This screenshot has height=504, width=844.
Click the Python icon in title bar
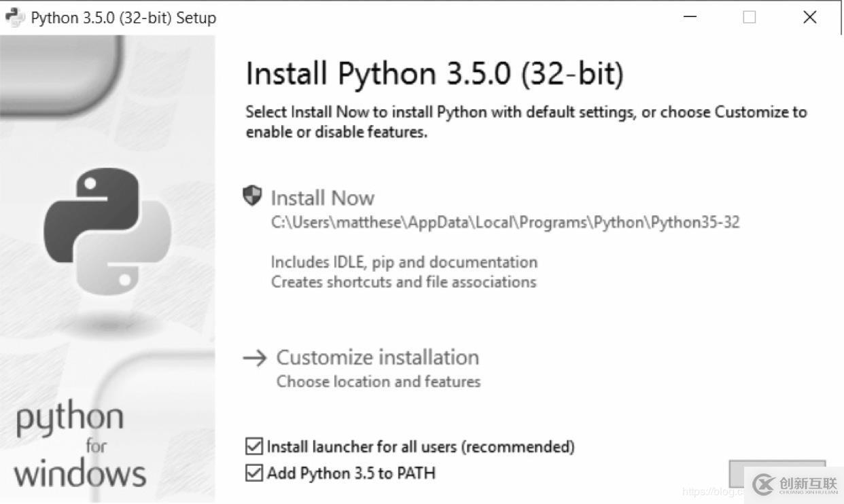click(x=14, y=17)
